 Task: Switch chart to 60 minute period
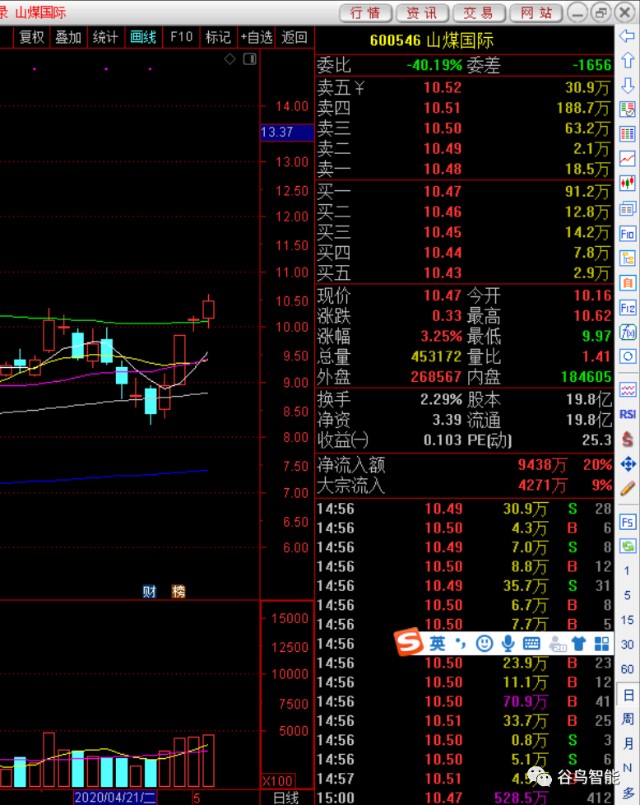627,669
